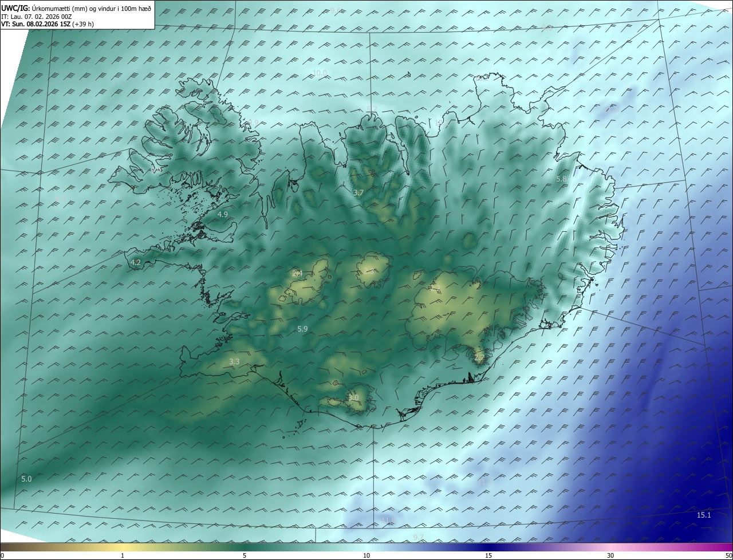Click the 5.8 value in east Iceland
The image size is (733, 560).
click(561, 179)
